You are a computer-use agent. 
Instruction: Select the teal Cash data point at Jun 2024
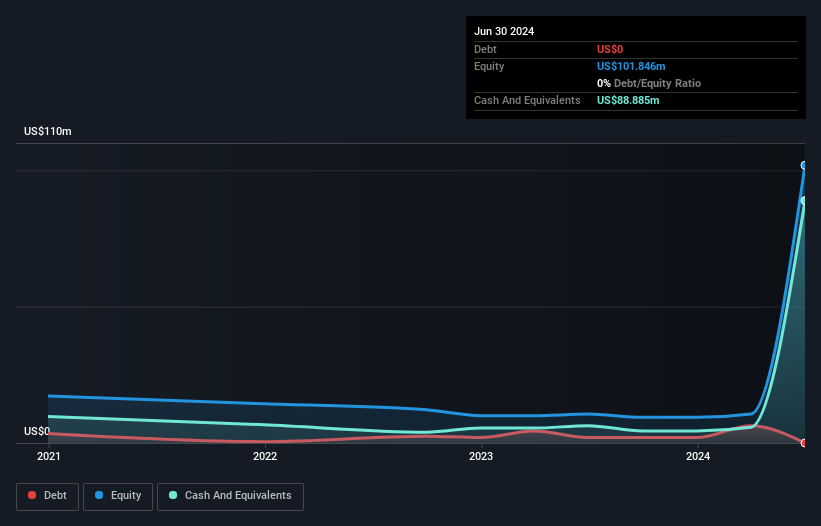click(x=804, y=200)
